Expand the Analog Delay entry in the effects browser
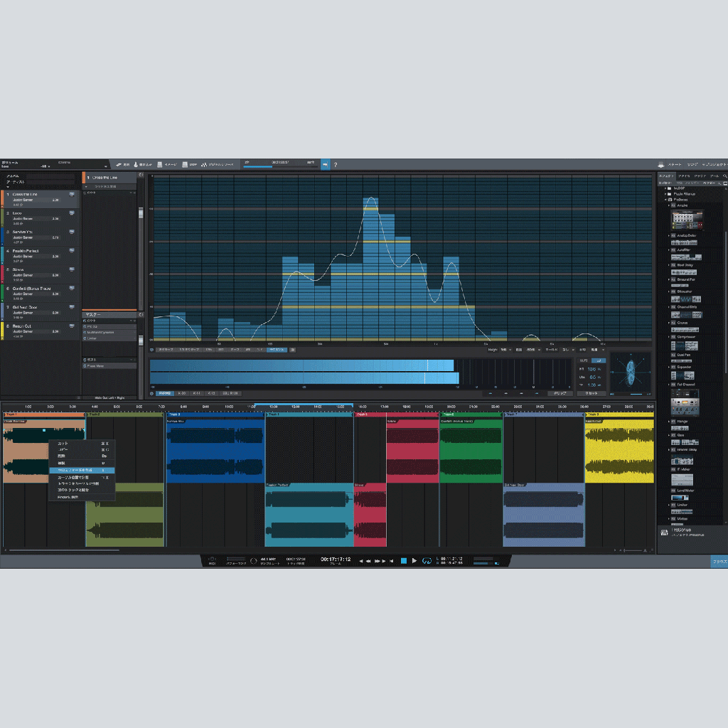This screenshot has height=728, width=728. click(x=669, y=235)
